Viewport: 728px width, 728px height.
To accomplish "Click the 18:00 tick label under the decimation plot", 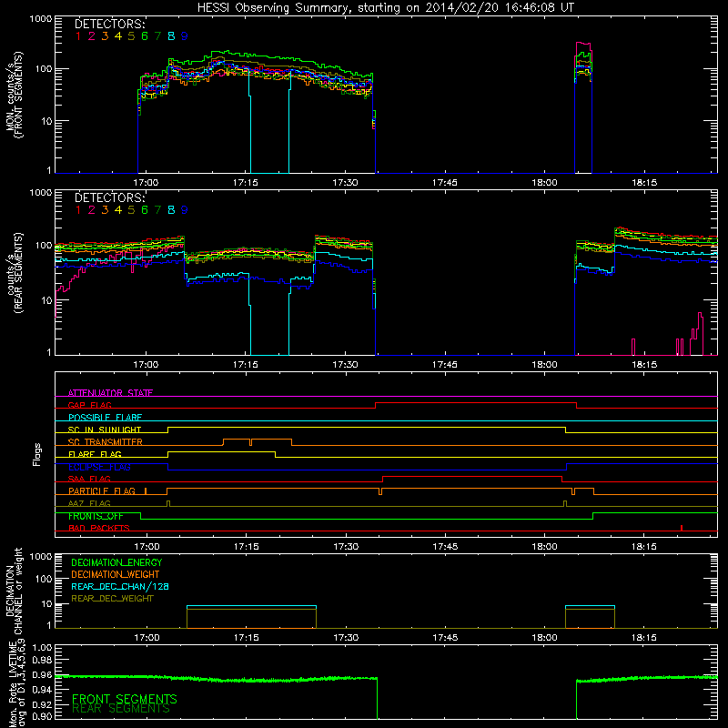I will pos(544,638).
